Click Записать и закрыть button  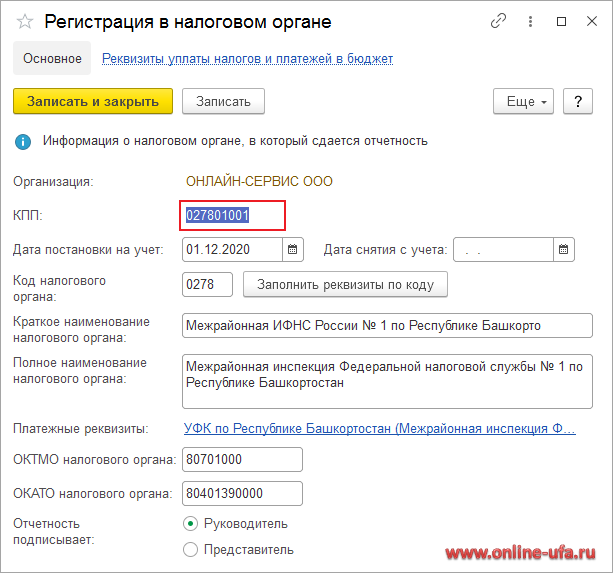point(93,101)
